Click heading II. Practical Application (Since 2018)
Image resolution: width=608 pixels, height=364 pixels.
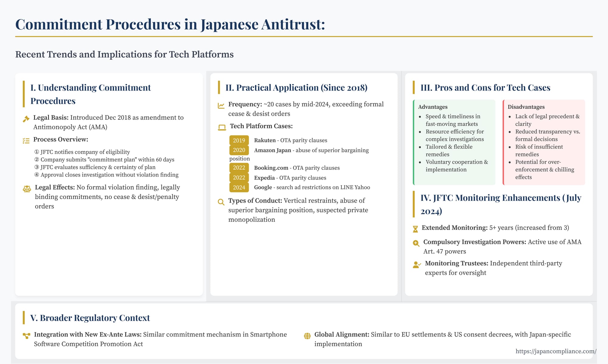tap(296, 88)
